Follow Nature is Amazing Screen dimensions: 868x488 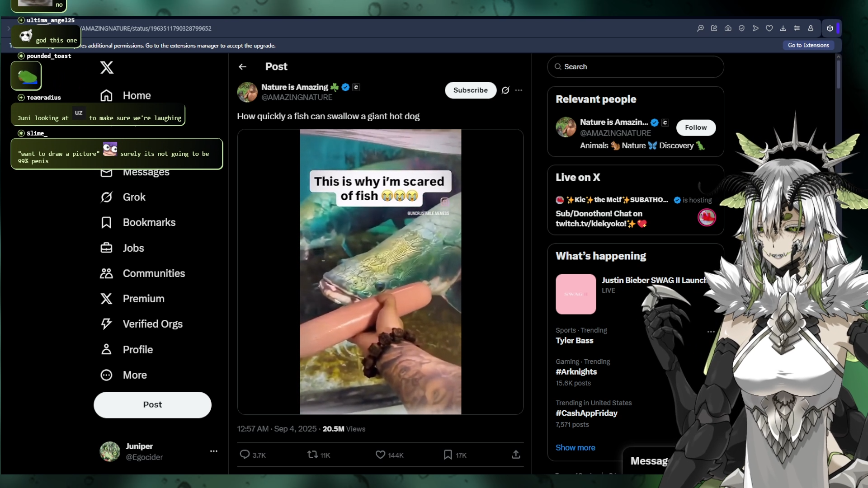[x=696, y=127]
